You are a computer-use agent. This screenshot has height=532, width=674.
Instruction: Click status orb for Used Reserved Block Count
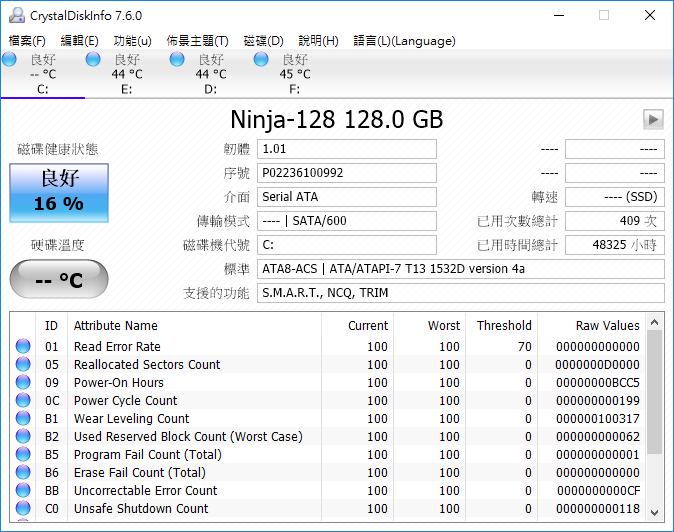23,436
